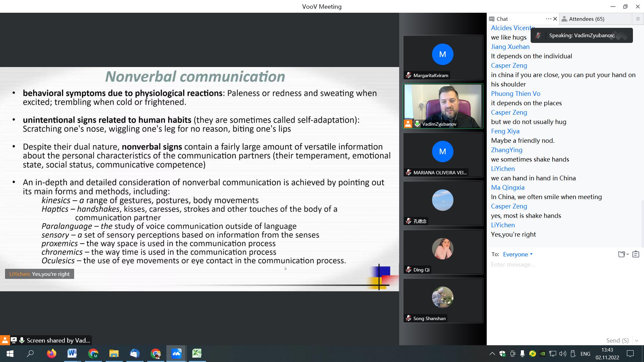Switch ENG input language indicator
This screenshot has height=362, width=644.
tap(585, 354)
